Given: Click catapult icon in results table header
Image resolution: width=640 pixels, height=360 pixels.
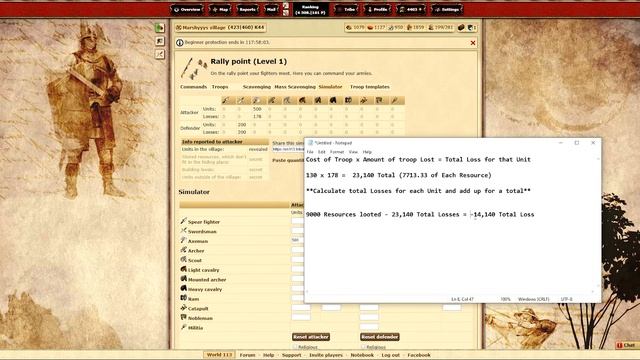Looking at the screenshot, I should 364,100.
